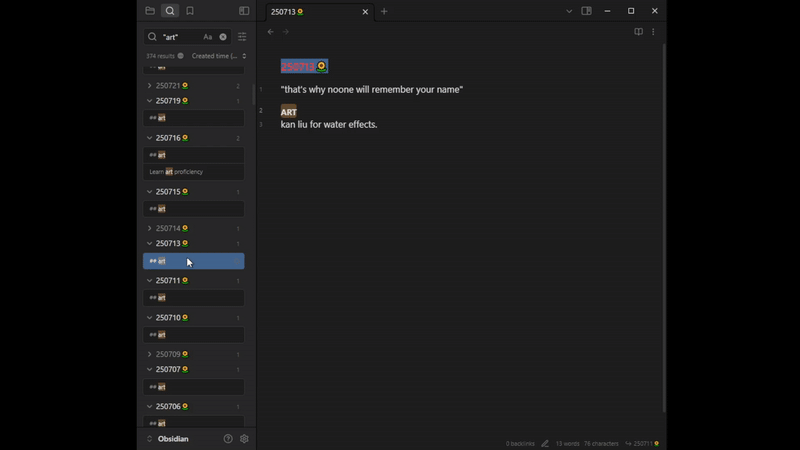Collapse the left sidebar with the layout icon
The image size is (800, 450).
click(x=244, y=11)
